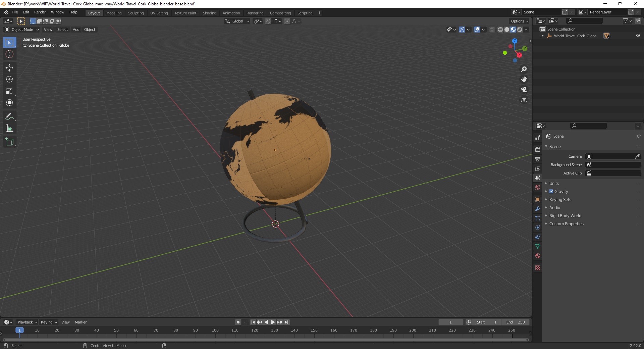The image size is (644, 349).
Task: Open the Options dropdown in header
Action: tap(520, 21)
